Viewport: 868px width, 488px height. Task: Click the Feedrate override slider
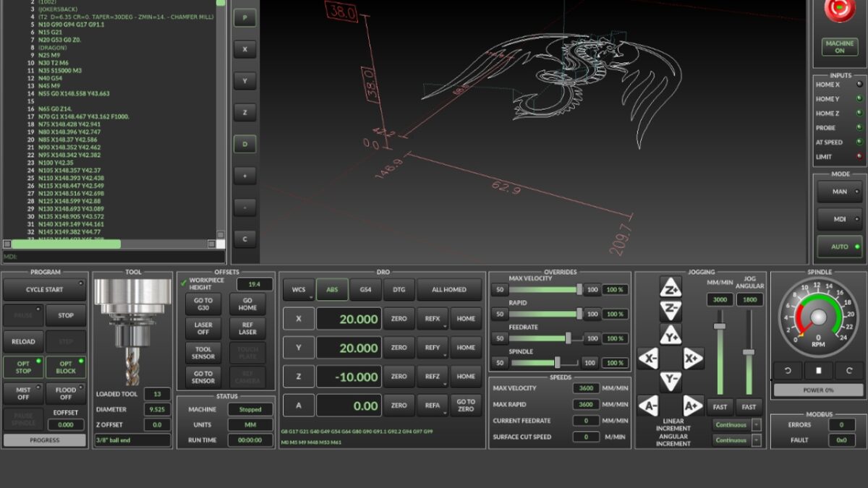546,338
